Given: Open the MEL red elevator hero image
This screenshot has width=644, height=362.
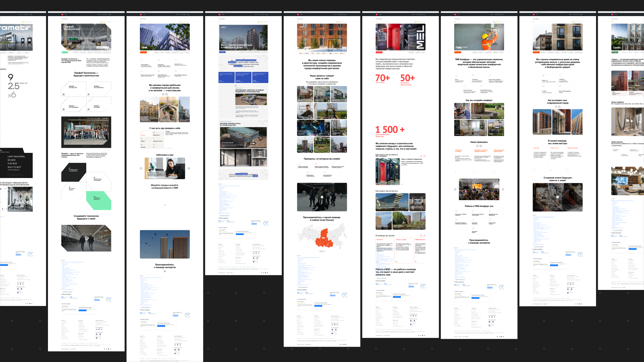Looking at the screenshot, I should click(x=400, y=37).
